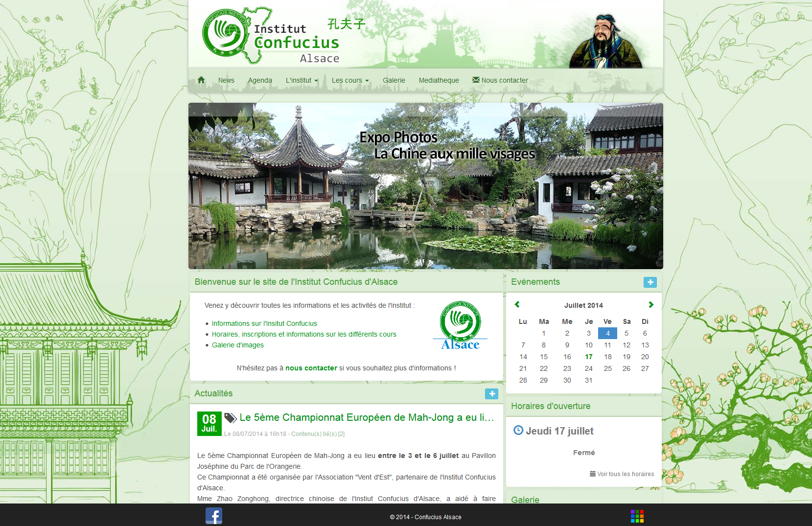812x526 pixels.
Task: Select the second slideshow indicator dot
Action: click(430, 109)
